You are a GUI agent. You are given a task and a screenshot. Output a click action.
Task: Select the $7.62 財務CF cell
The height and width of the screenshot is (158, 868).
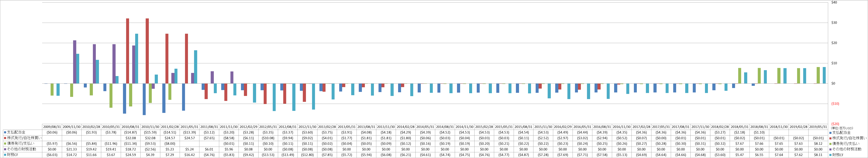(798, 155)
